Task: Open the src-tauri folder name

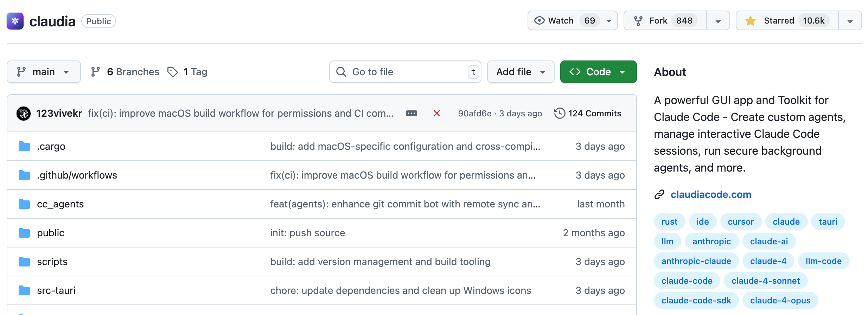Action: [x=56, y=290]
